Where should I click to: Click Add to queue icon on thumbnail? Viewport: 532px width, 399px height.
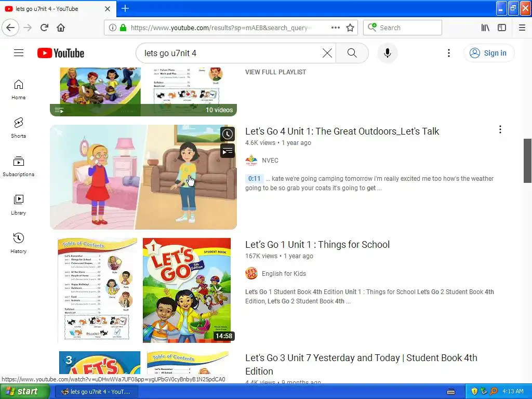pos(228,151)
